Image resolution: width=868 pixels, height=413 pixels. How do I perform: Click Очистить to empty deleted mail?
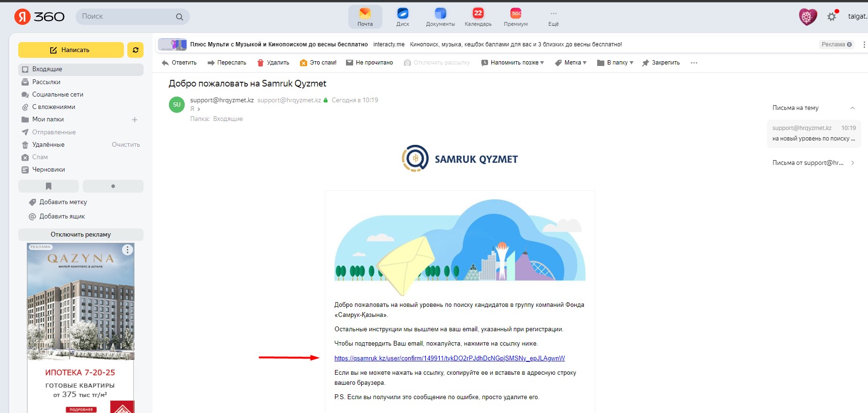click(126, 144)
